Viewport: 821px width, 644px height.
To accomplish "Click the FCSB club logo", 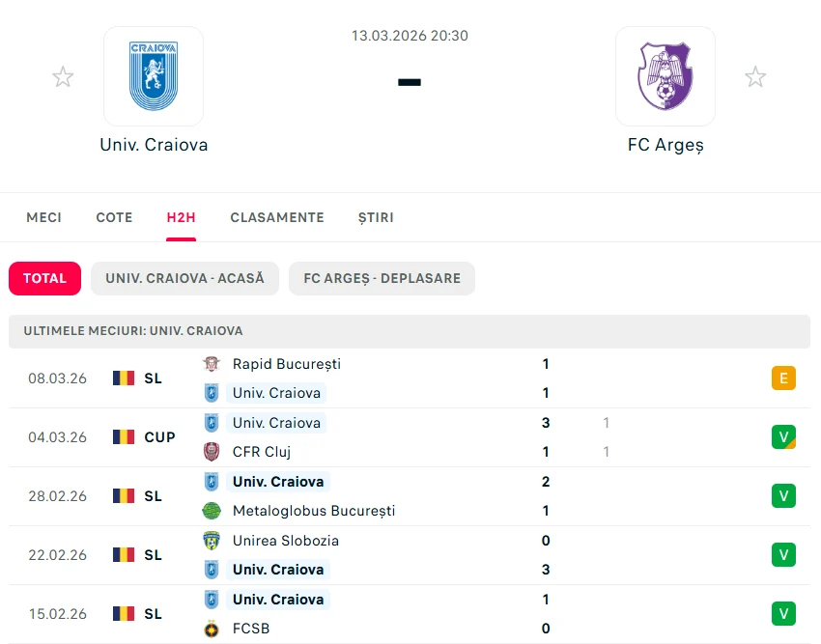I will click(212, 629).
